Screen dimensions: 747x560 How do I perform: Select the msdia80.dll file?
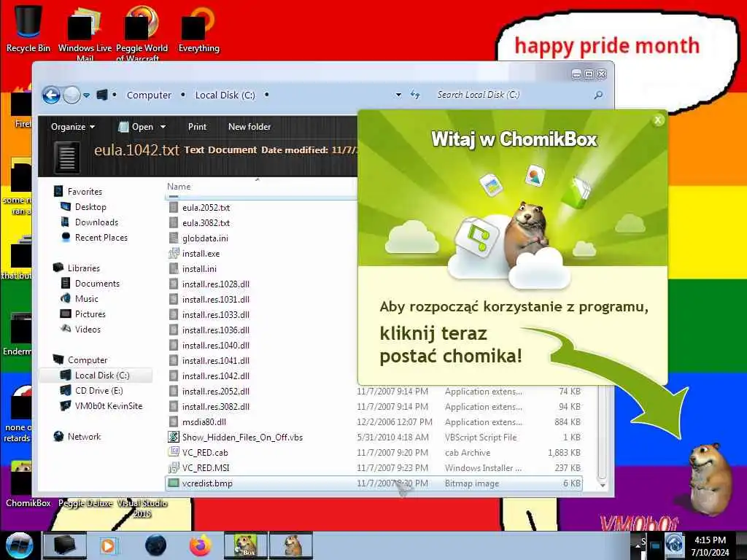tap(204, 422)
